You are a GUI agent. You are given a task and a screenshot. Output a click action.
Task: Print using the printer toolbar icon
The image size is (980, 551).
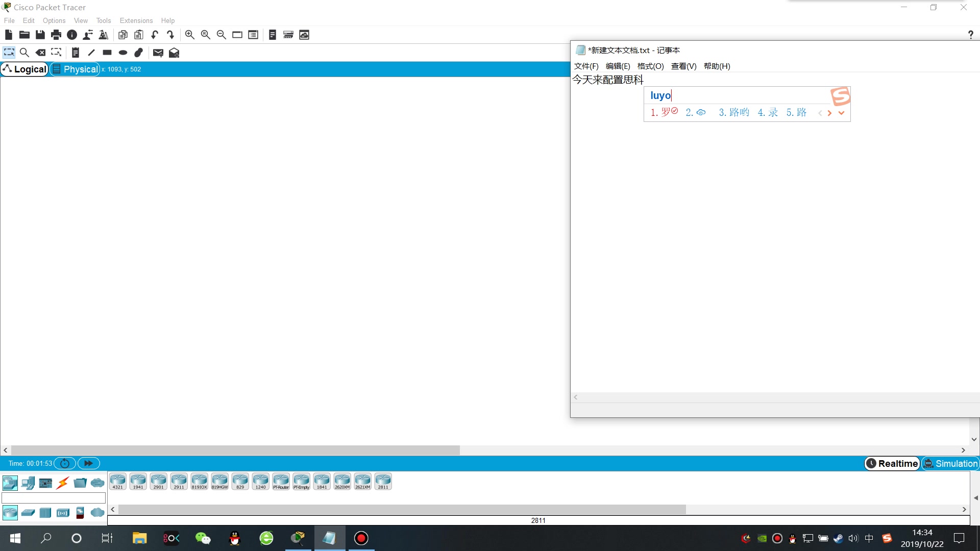click(56, 35)
